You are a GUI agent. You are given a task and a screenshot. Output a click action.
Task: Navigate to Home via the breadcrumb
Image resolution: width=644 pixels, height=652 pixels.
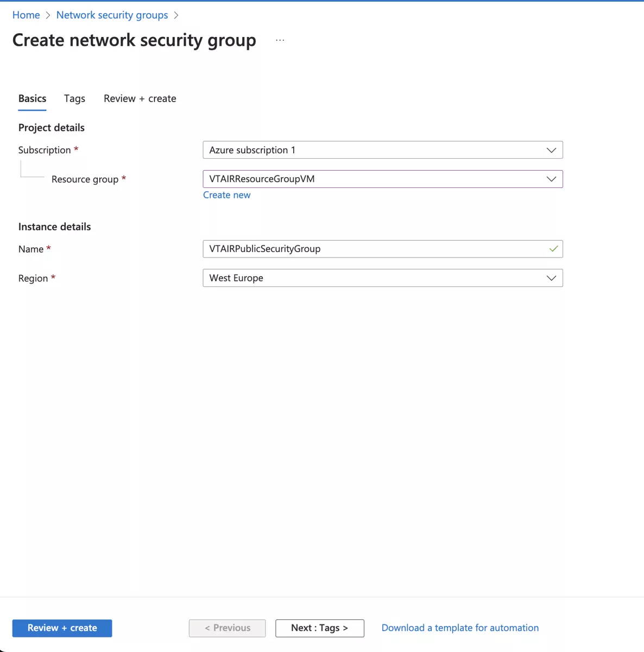26,15
